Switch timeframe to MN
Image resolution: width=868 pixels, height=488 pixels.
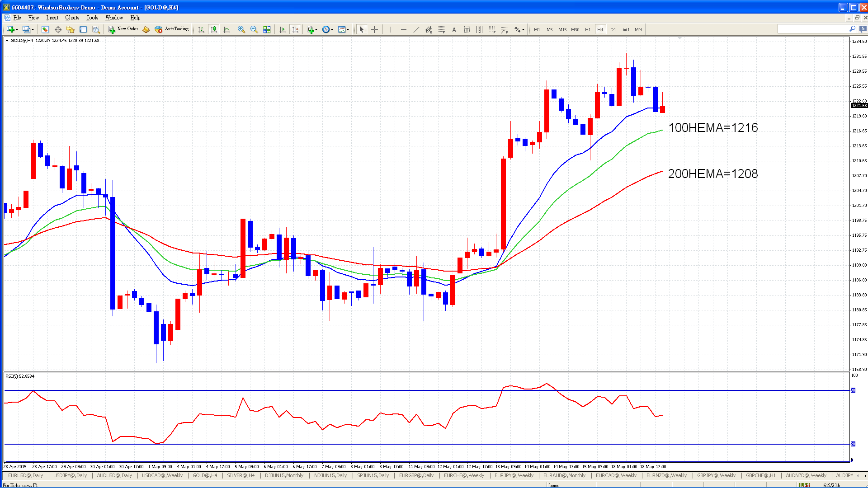tap(638, 29)
